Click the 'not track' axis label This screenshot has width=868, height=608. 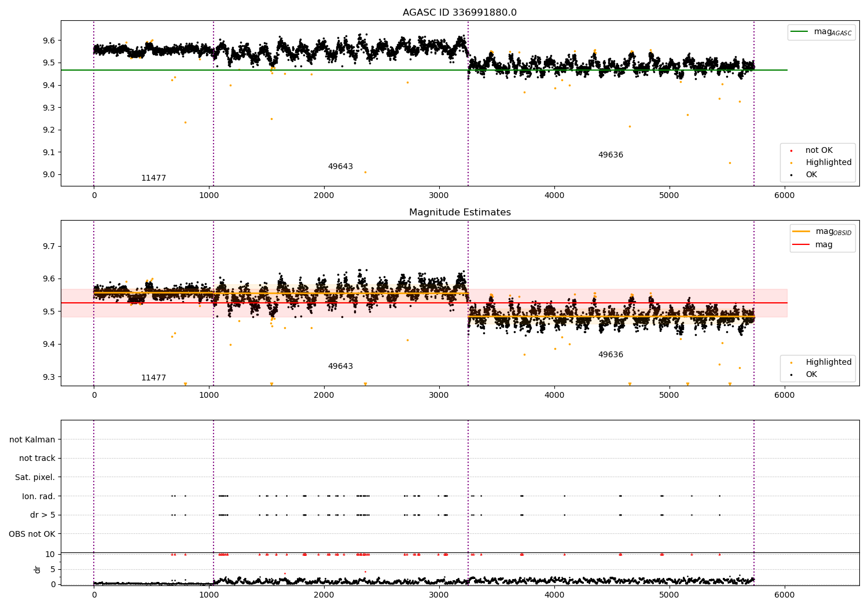tap(37, 459)
